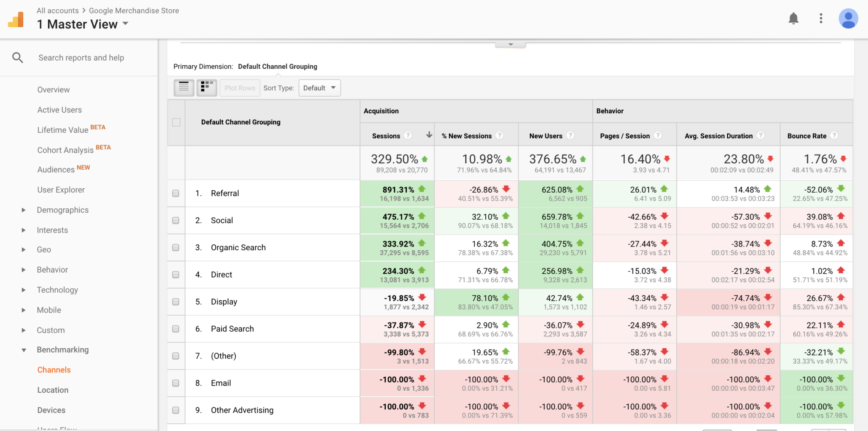The height and width of the screenshot is (431, 868).
Task: Click the Referral sessions value 891.31%
Action: [398, 190]
